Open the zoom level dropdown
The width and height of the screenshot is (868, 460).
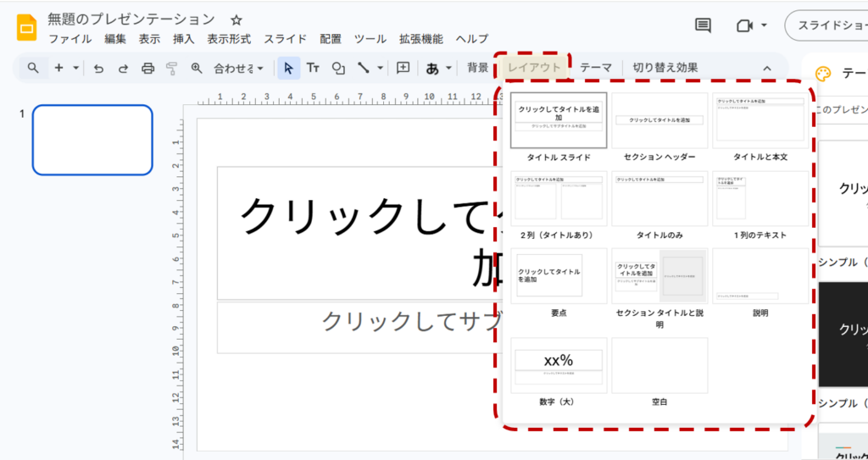tap(239, 68)
